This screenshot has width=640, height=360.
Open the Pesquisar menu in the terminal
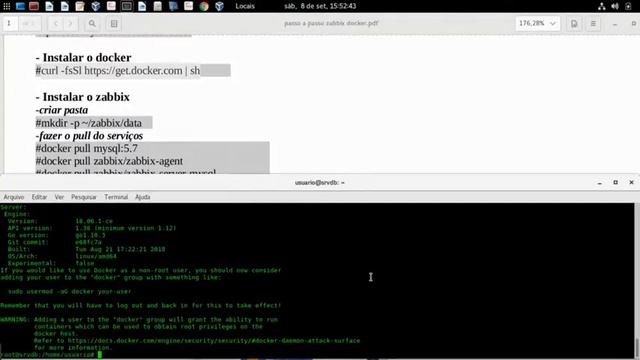tap(84, 197)
